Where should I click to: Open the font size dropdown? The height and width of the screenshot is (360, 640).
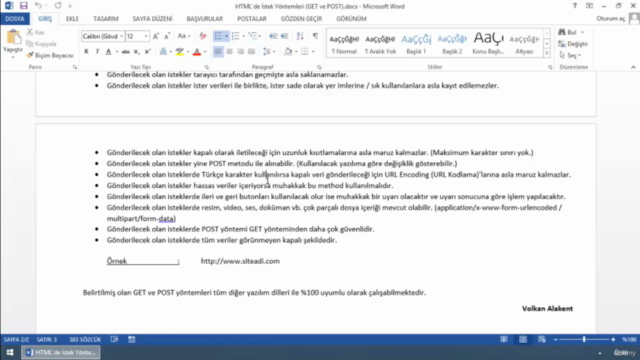pyautogui.click(x=146, y=36)
